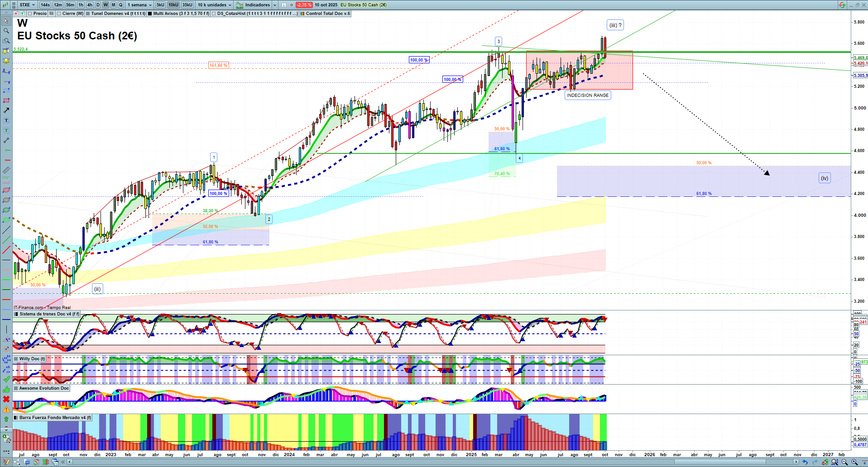Switch to the 1h timeframe
Image resolution: width=868 pixels, height=467 pixels.
(81, 5)
